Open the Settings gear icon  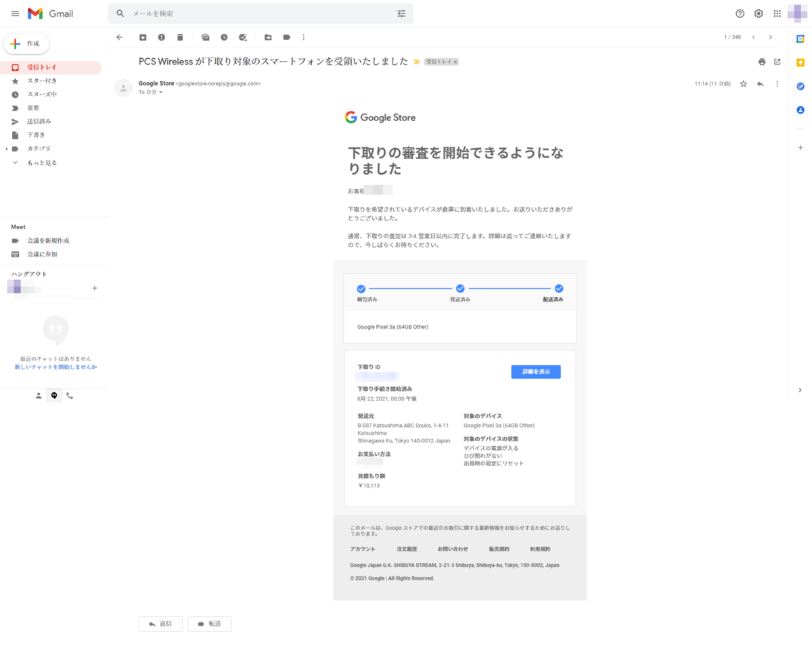759,14
